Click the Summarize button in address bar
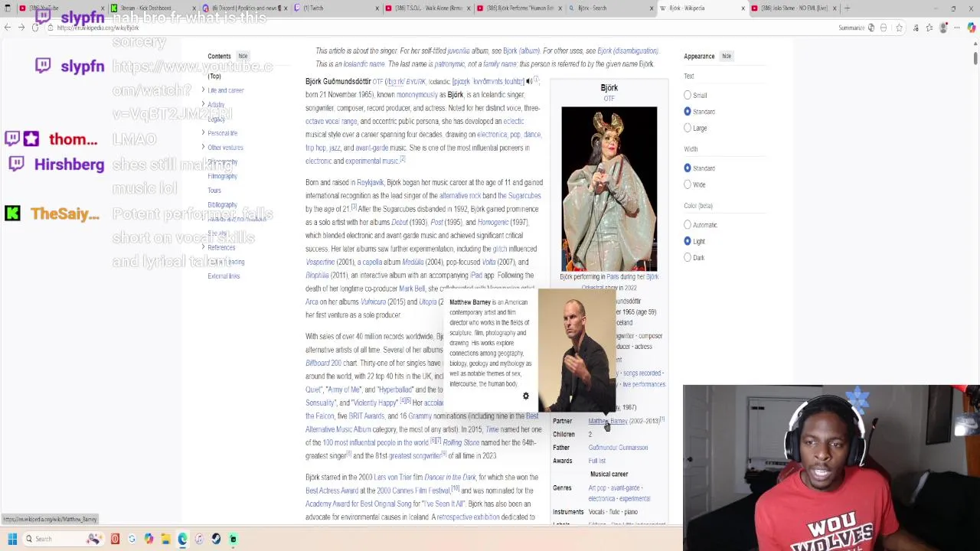 click(855, 28)
